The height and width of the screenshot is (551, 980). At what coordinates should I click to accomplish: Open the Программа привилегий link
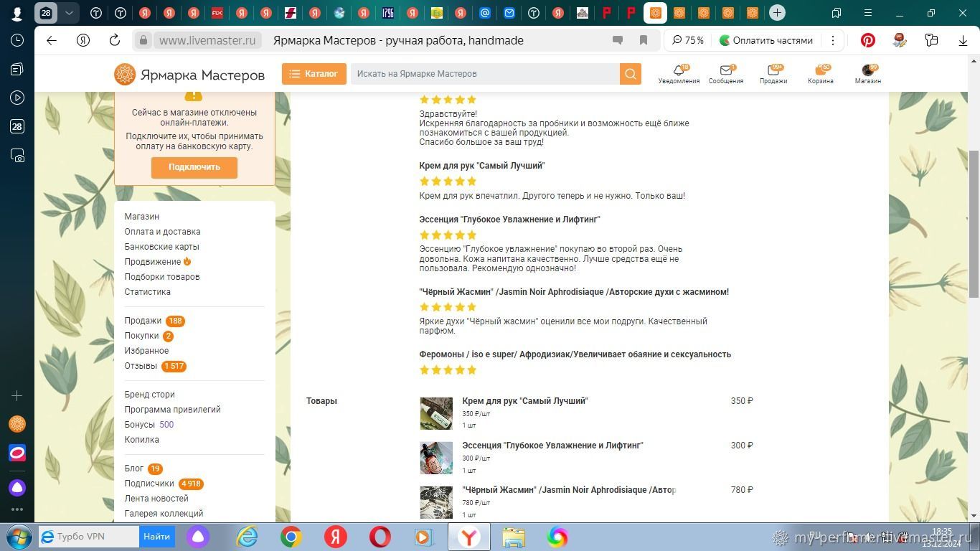[173, 410]
